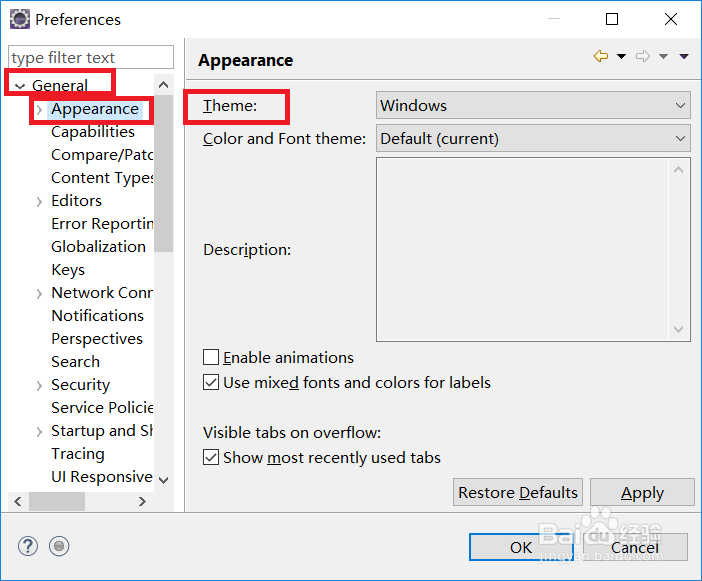Viewport: 702px width, 581px height.
Task: Click the type filter text field
Action: click(x=90, y=58)
